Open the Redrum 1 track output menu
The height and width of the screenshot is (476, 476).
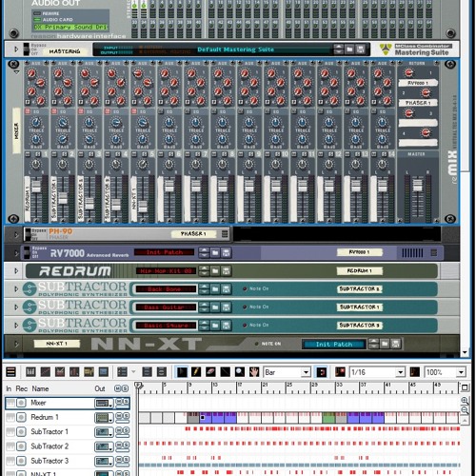click(x=104, y=418)
